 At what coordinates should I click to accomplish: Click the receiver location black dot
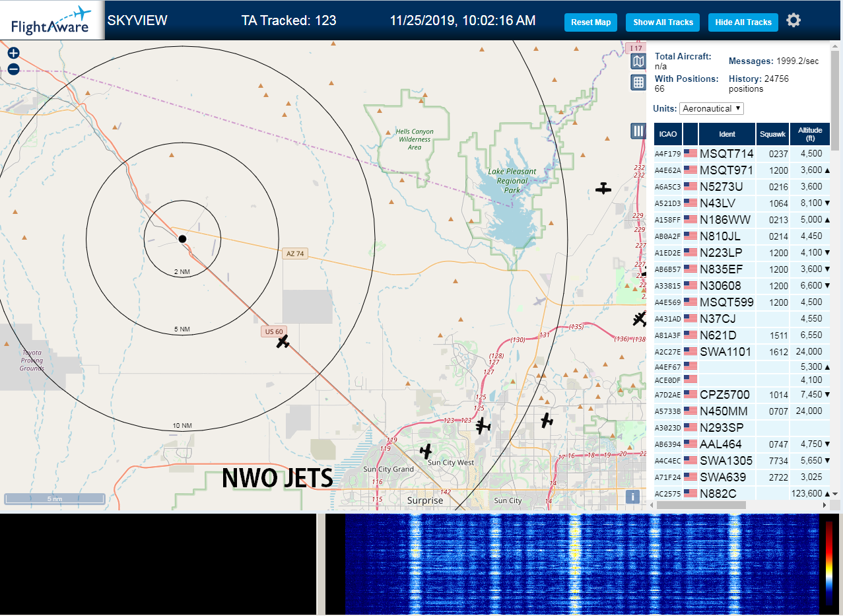[183, 238]
